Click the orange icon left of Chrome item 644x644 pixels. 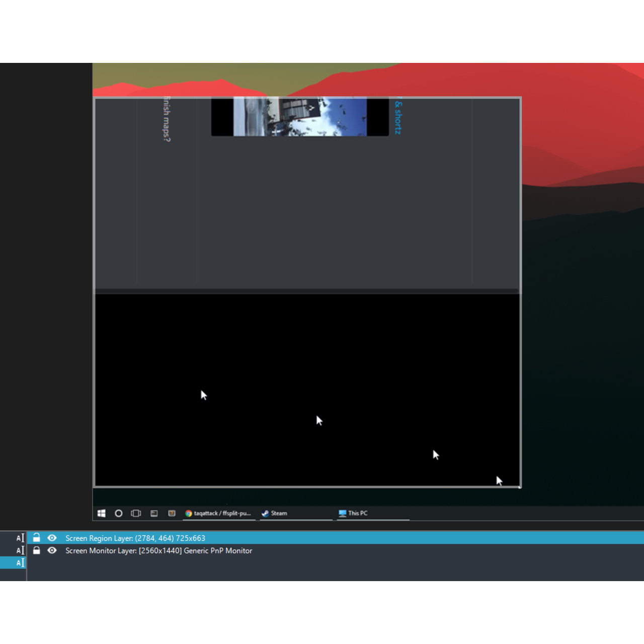coord(172,513)
